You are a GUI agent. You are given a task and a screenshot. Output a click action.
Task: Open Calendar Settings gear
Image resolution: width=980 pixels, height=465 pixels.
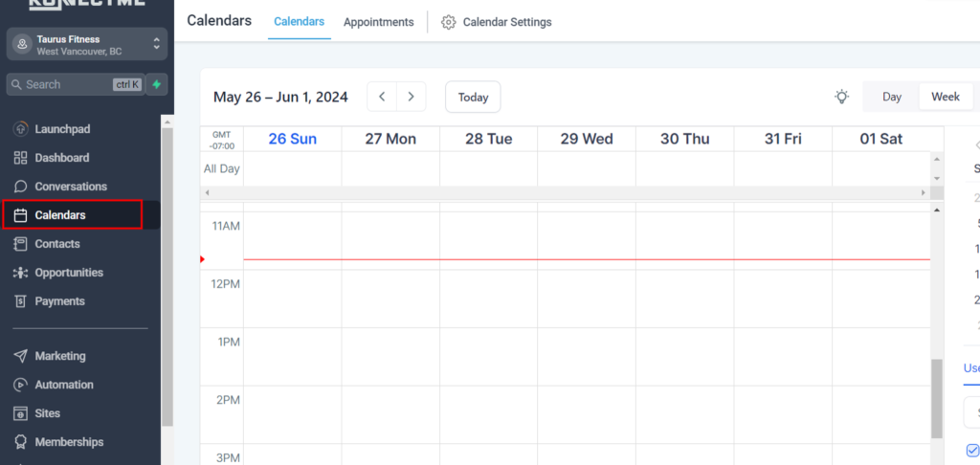click(449, 22)
